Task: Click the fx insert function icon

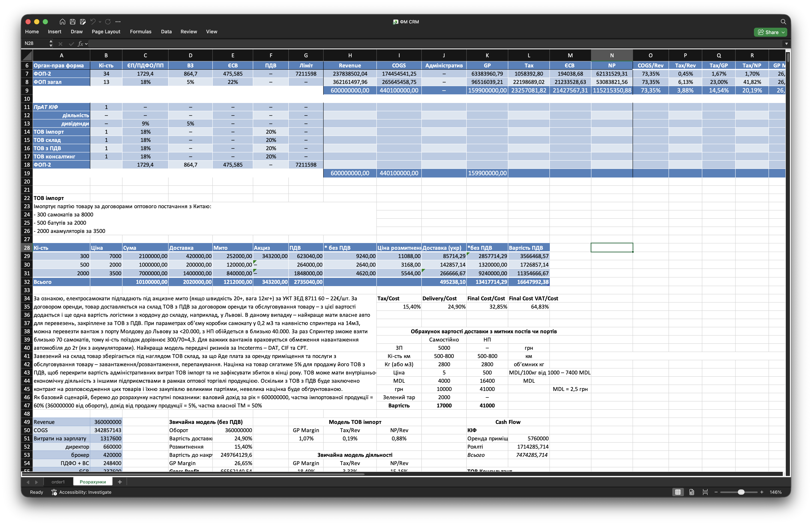Action: (81, 44)
